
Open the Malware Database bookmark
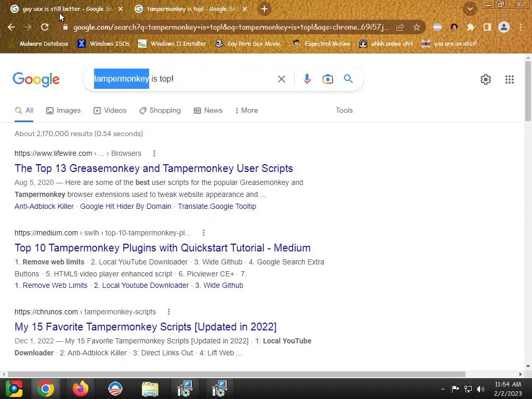[38, 44]
